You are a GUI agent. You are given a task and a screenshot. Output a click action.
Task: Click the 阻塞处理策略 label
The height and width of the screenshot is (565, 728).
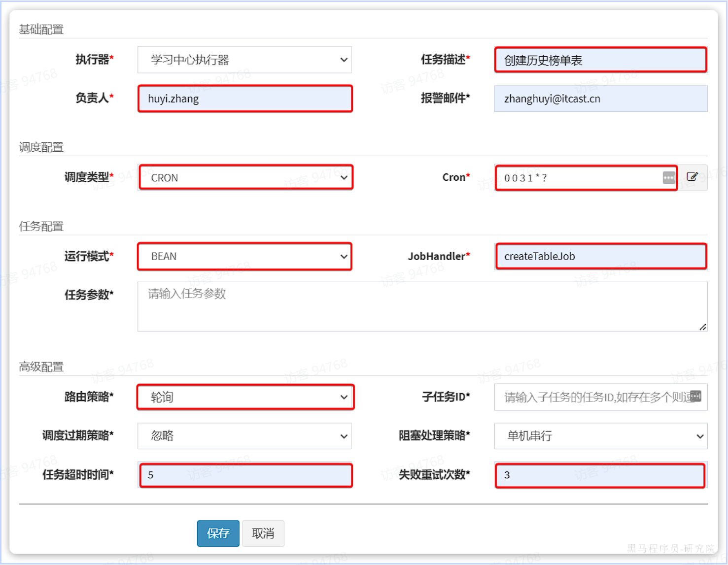click(434, 435)
